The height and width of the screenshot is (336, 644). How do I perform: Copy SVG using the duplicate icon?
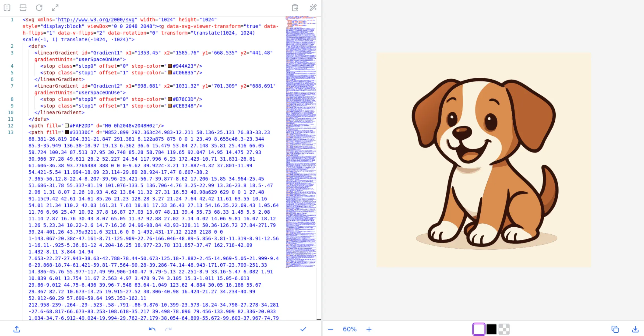tap(615, 329)
